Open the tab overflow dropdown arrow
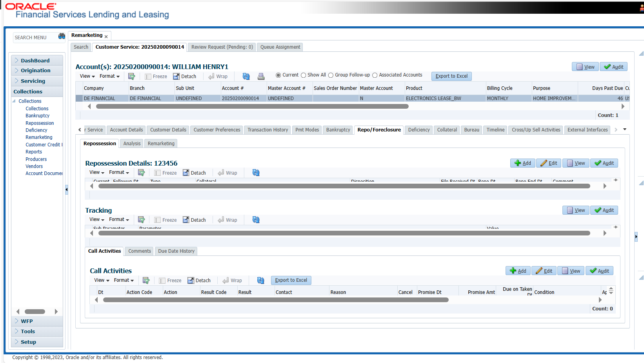This screenshot has width=644, height=363. [625, 130]
